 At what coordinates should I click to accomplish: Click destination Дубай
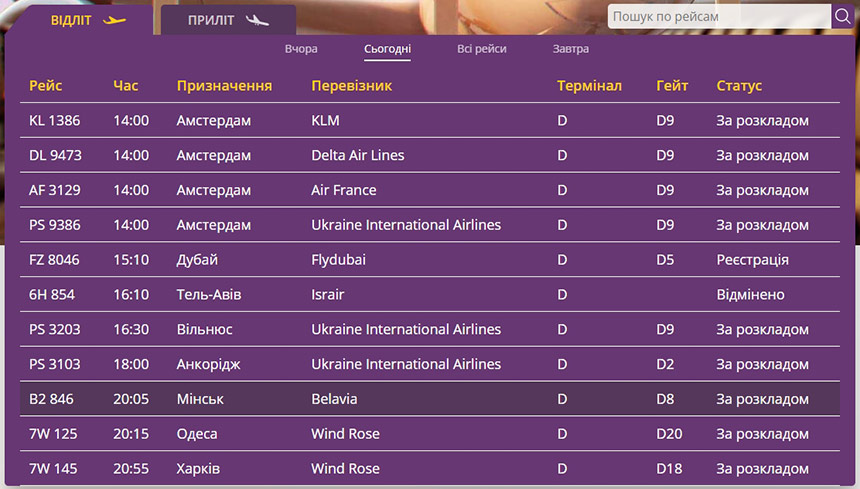pyautogui.click(x=197, y=260)
